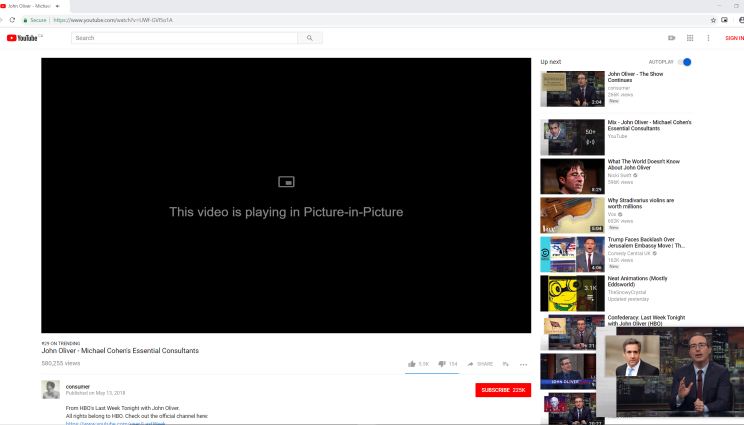744x425 pixels.
Task: Open the consumer channel name link
Action: point(77,386)
